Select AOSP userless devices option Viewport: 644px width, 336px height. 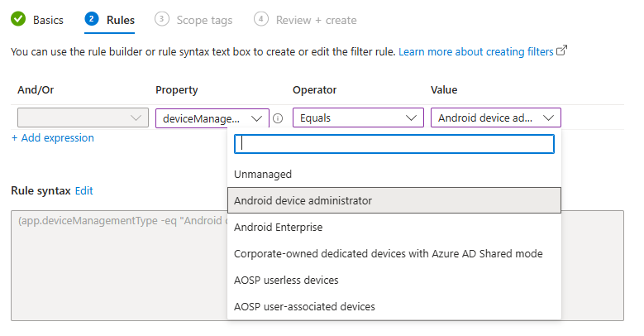[286, 280]
